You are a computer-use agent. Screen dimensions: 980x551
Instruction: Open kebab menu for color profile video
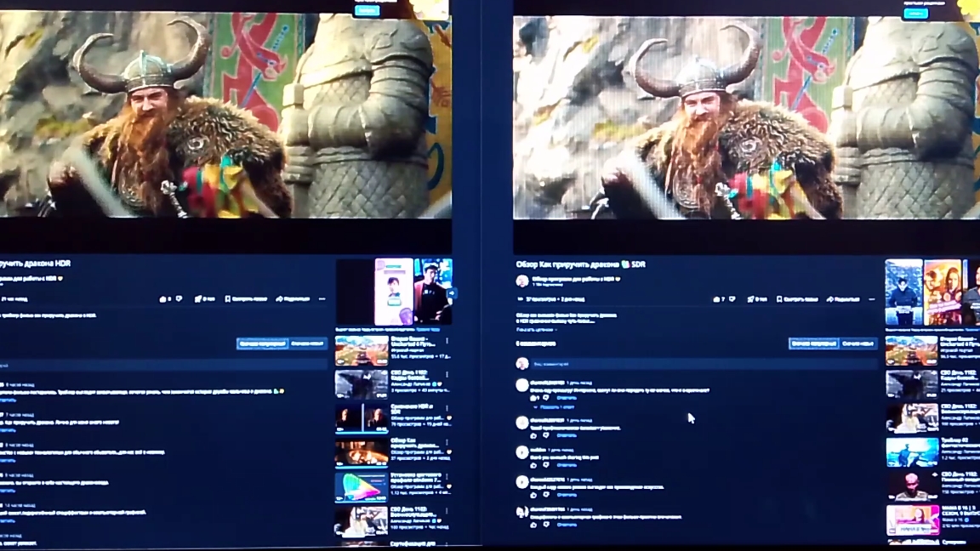pos(447,477)
